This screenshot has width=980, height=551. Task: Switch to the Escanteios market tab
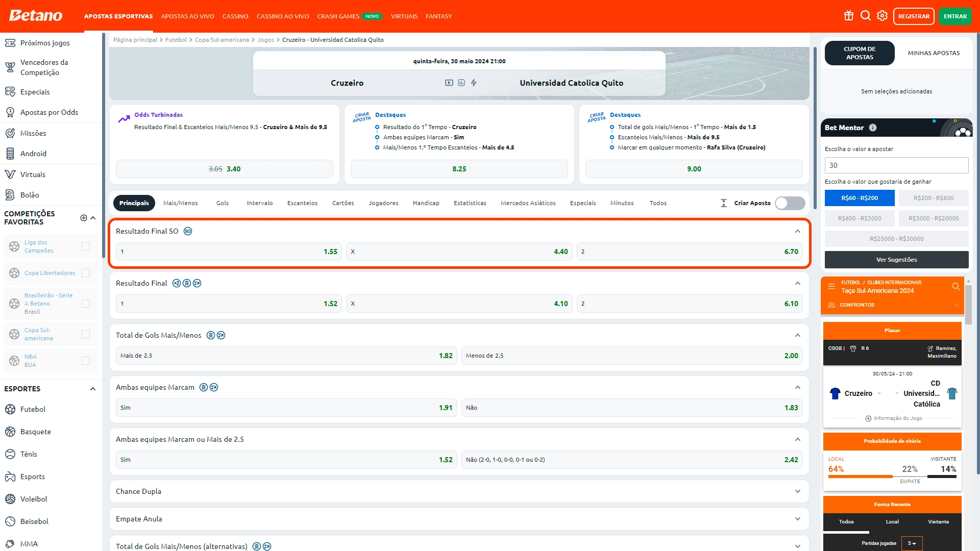tap(302, 203)
